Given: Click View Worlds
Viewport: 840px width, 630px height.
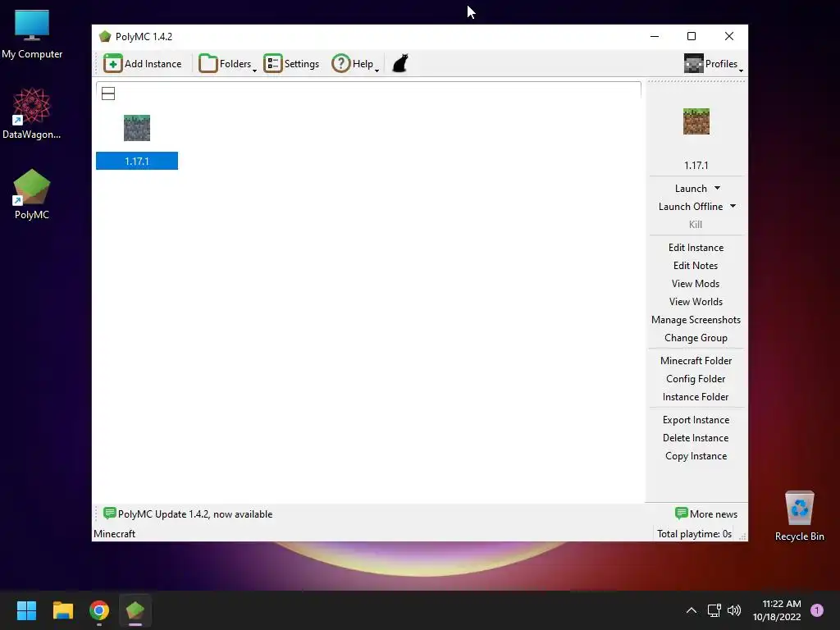Looking at the screenshot, I should click(696, 302).
